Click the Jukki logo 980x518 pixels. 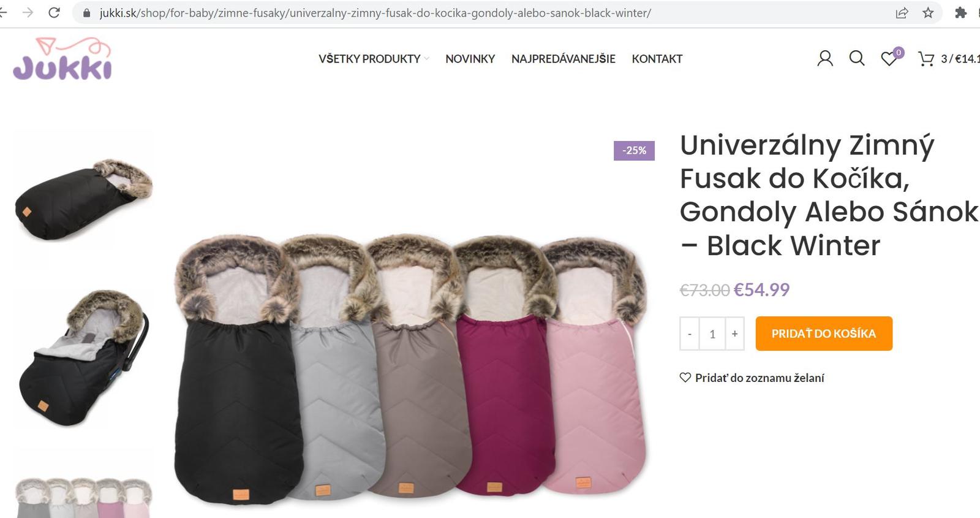(62, 59)
